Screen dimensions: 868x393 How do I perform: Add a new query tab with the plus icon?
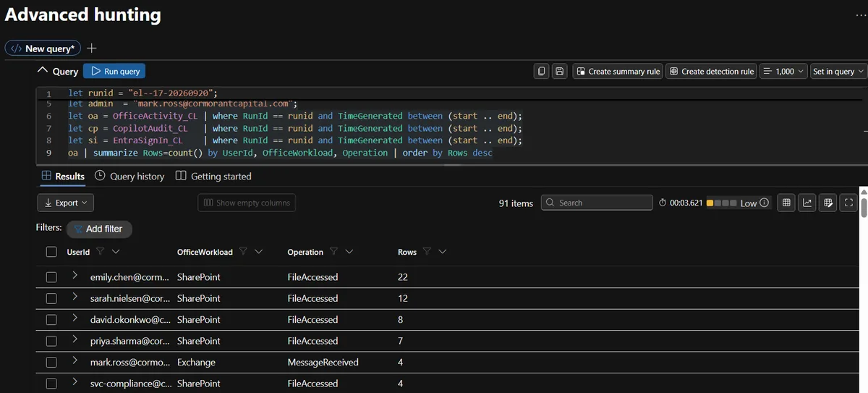coord(92,48)
